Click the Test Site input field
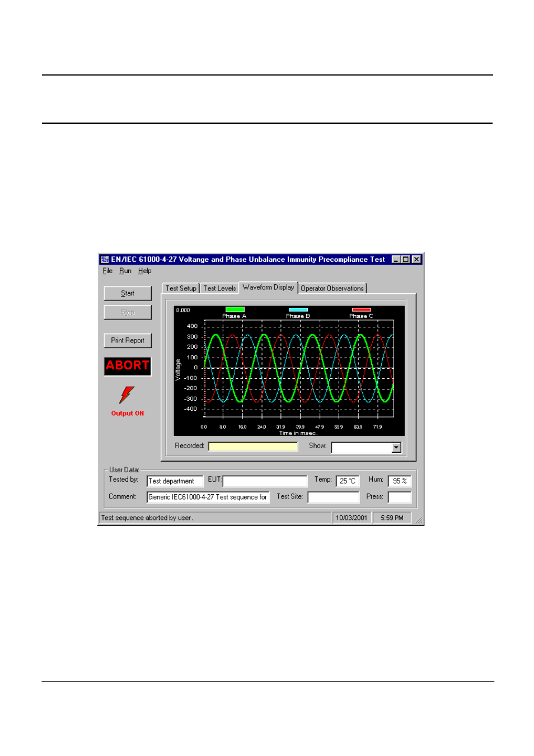 333,497
